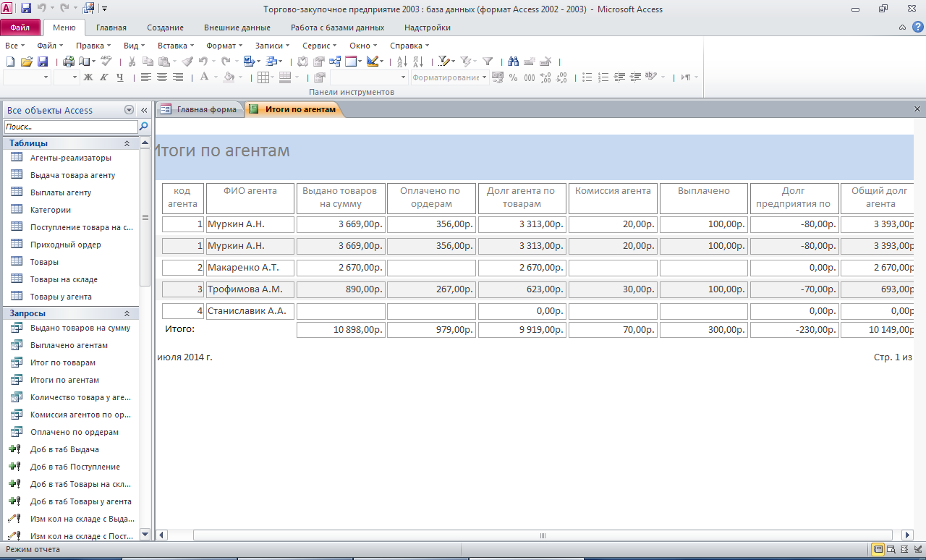Open Quick Access Toolbar customize dropdown

point(105,9)
